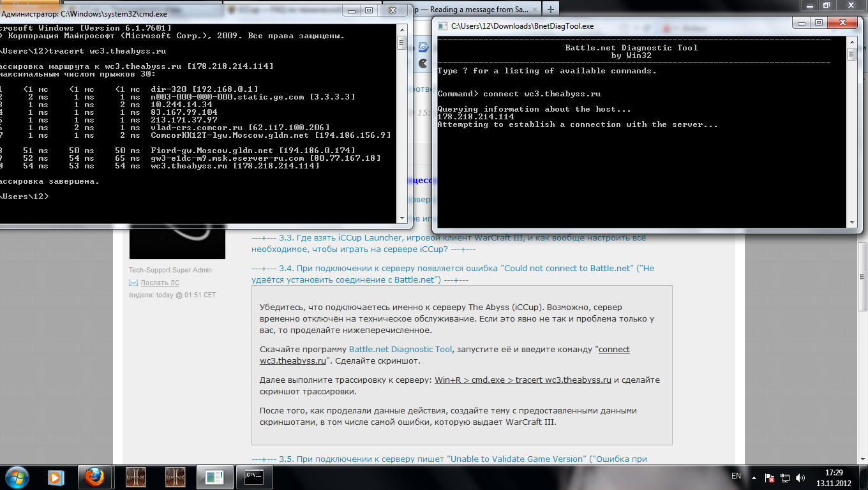Screen dimensions: 868x490
Task: Click the hop 'vlad-crs.comcor.ru [62.117.100.206]'
Action: (x=240, y=128)
